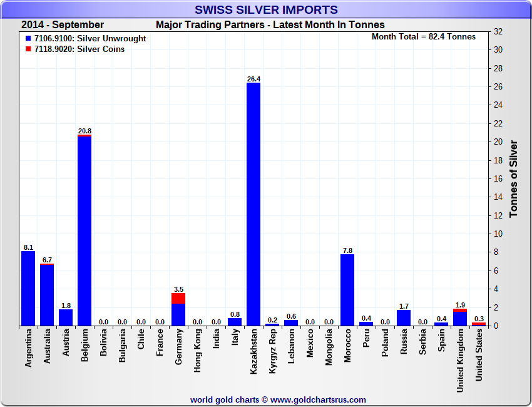Click the red Silver Coins legend swatch

[28, 49]
